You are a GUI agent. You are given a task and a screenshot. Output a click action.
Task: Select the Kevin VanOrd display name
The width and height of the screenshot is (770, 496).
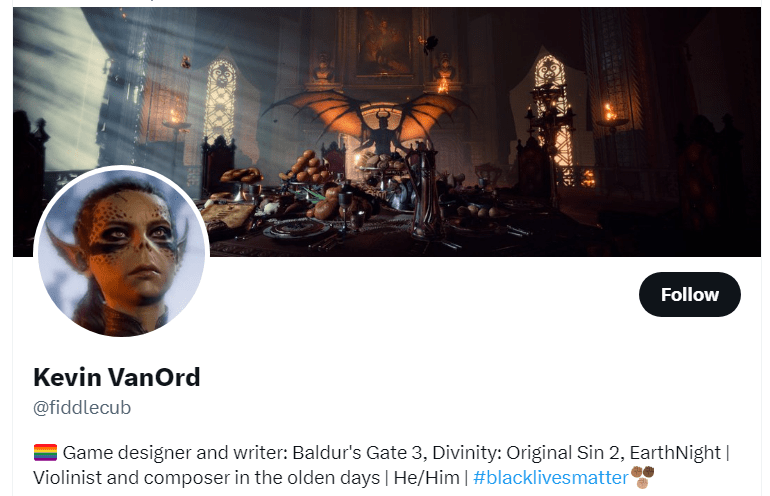coord(117,377)
